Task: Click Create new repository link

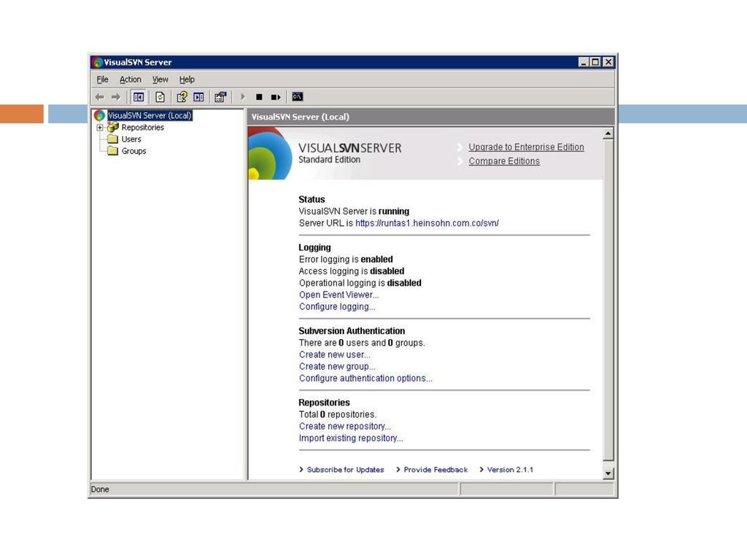Action: coord(344,426)
